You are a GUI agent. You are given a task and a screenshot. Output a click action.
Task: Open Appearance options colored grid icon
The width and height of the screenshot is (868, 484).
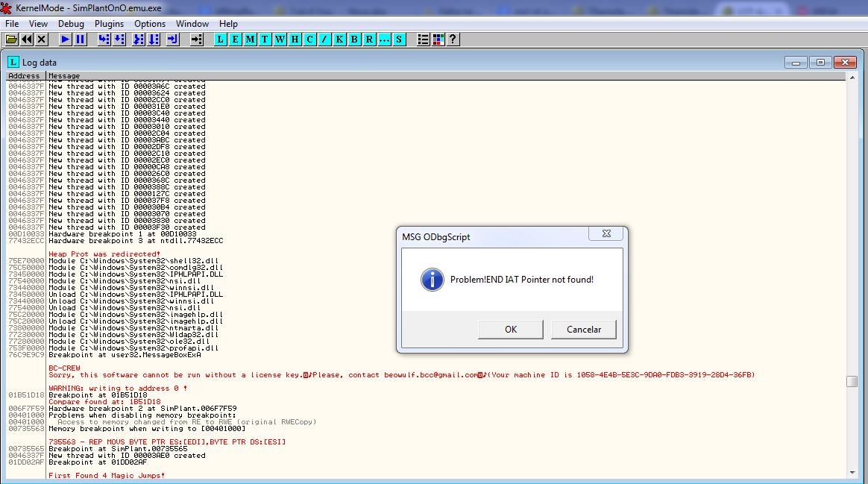pos(438,40)
